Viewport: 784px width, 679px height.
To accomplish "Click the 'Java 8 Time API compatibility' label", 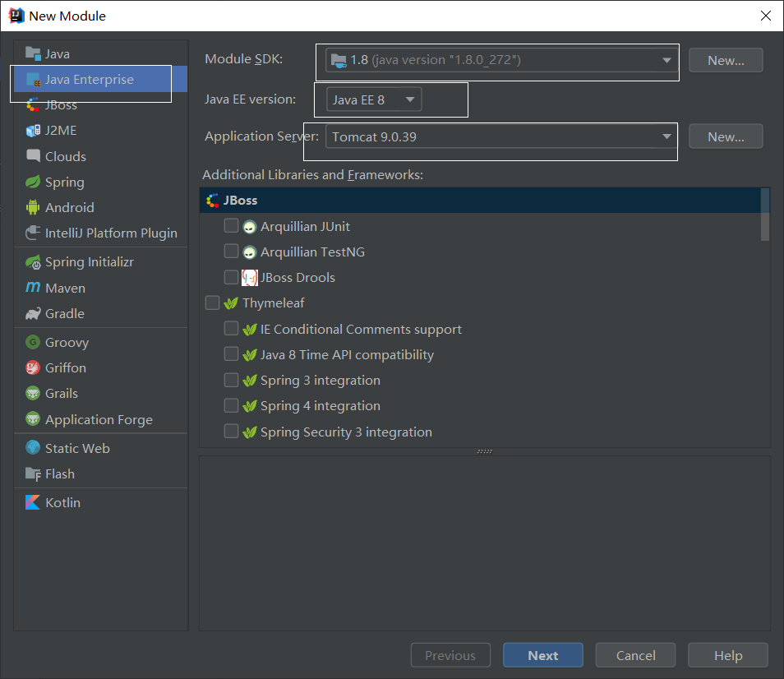I will pos(347,355).
